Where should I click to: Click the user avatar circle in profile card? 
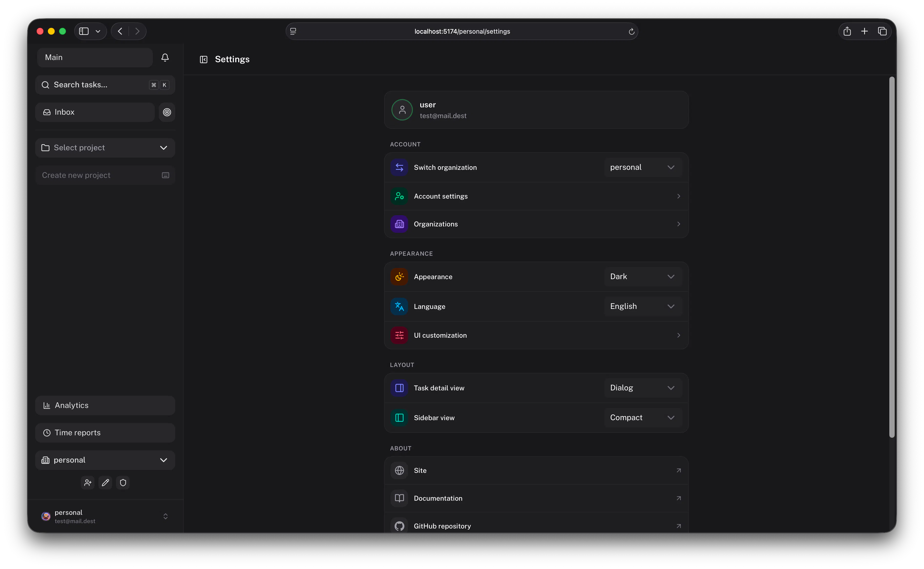point(402,110)
